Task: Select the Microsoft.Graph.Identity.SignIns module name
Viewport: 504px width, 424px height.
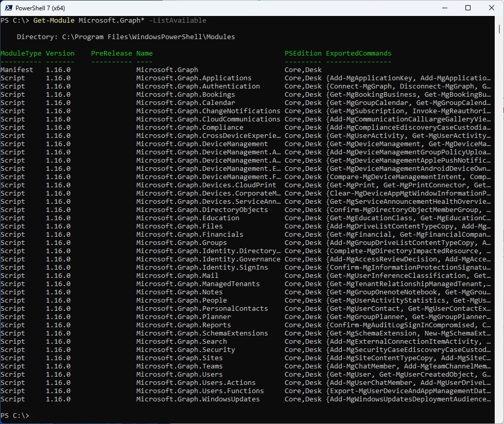Action: coord(202,268)
